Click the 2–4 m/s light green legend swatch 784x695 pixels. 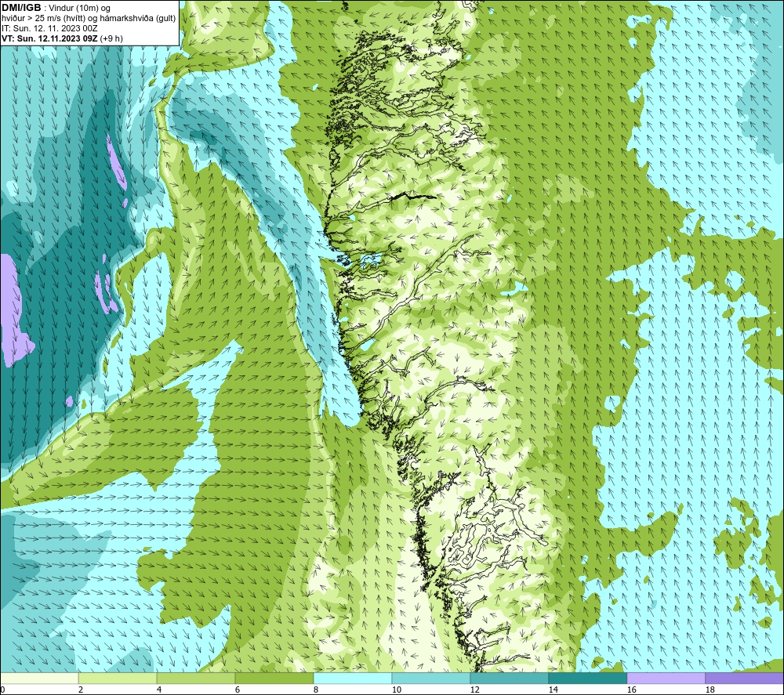pos(118,679)
